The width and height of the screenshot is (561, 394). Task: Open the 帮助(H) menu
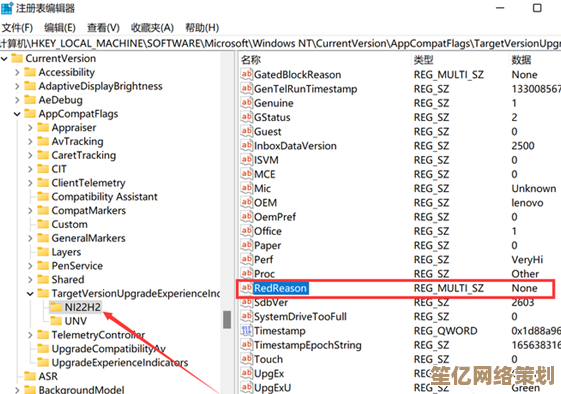click(x=202, y=28)
